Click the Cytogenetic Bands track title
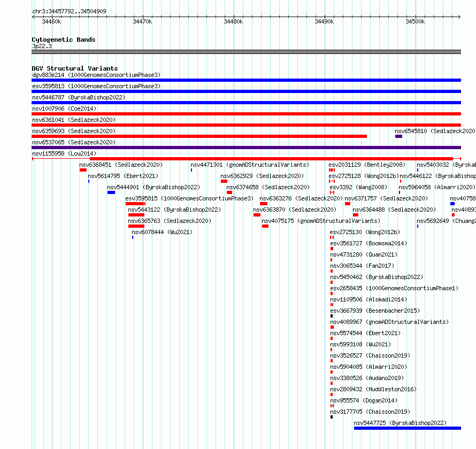 (64, 40)
